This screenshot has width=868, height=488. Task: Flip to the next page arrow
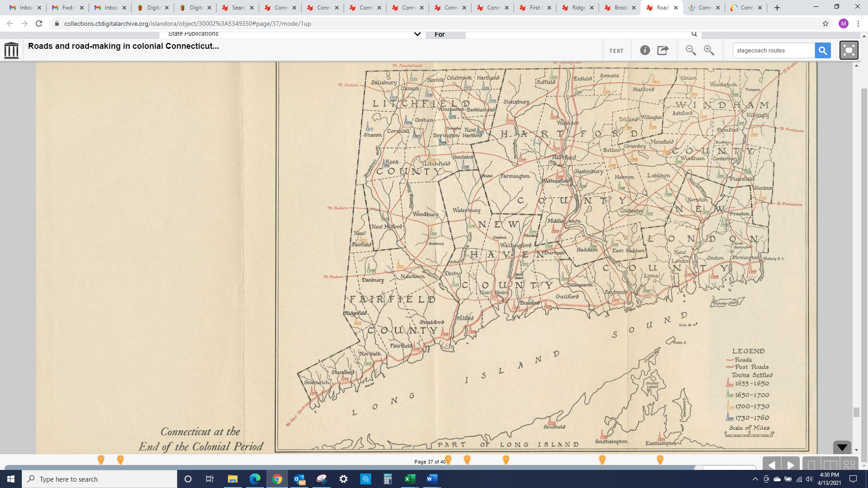tap(791, 465)
